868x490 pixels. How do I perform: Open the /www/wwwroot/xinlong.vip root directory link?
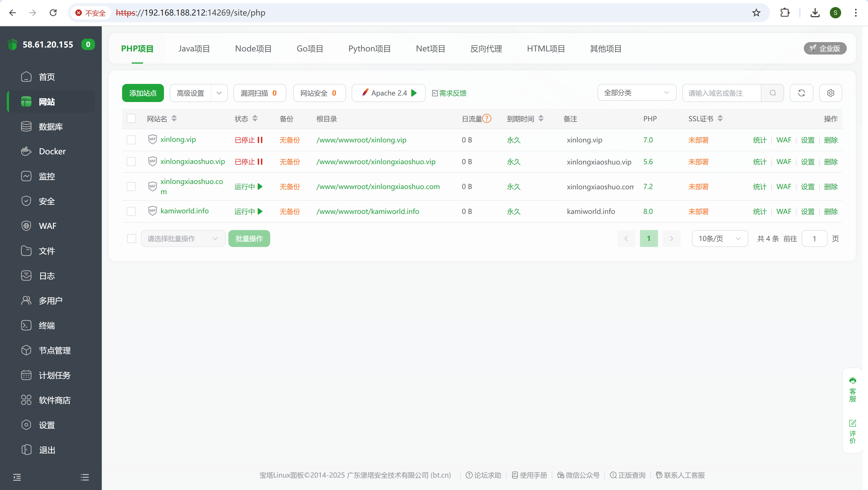361,140
